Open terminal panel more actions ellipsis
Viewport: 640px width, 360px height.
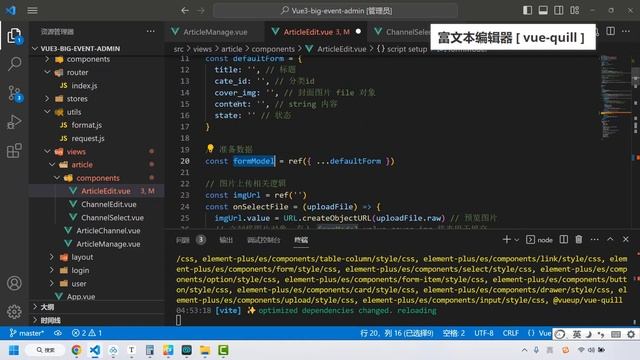click(594, 240)
